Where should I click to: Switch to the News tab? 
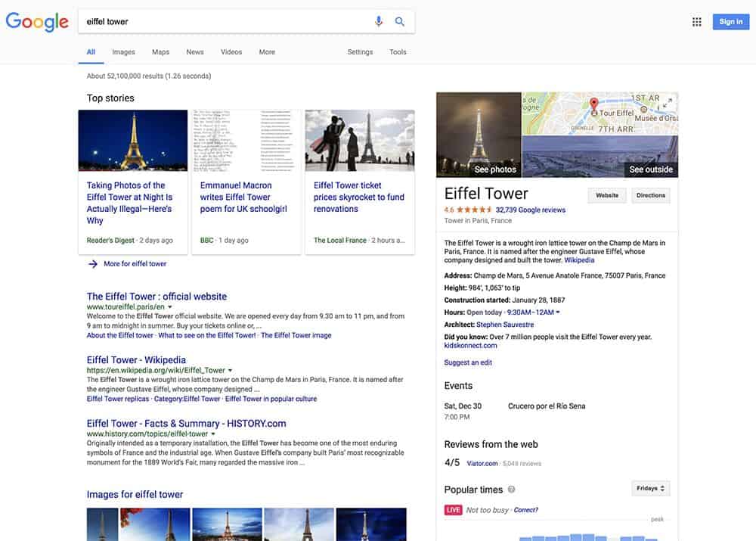click(195, 52)
